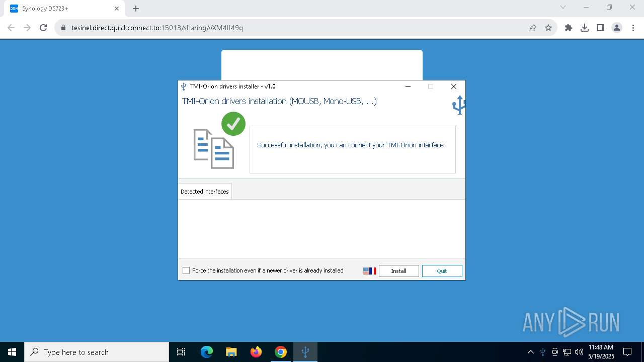644x362 pixels.
Task: Open Chrome three-dot menu
Action: click(633, 28)
